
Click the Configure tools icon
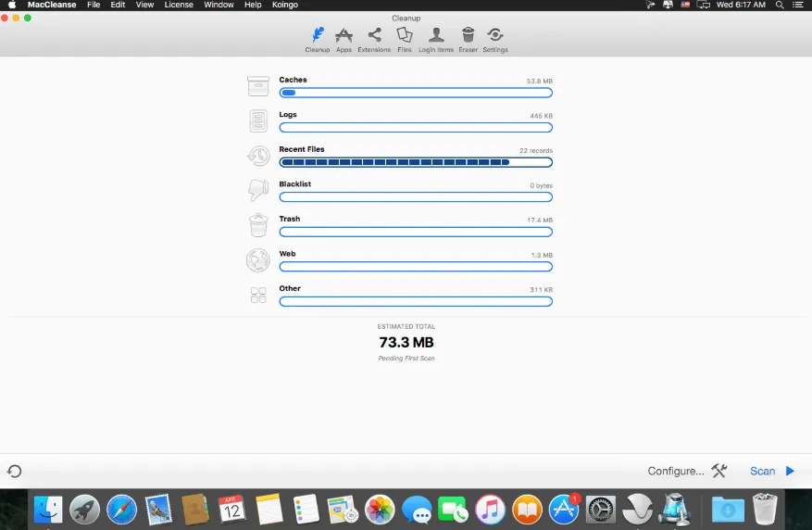[718, 471]
